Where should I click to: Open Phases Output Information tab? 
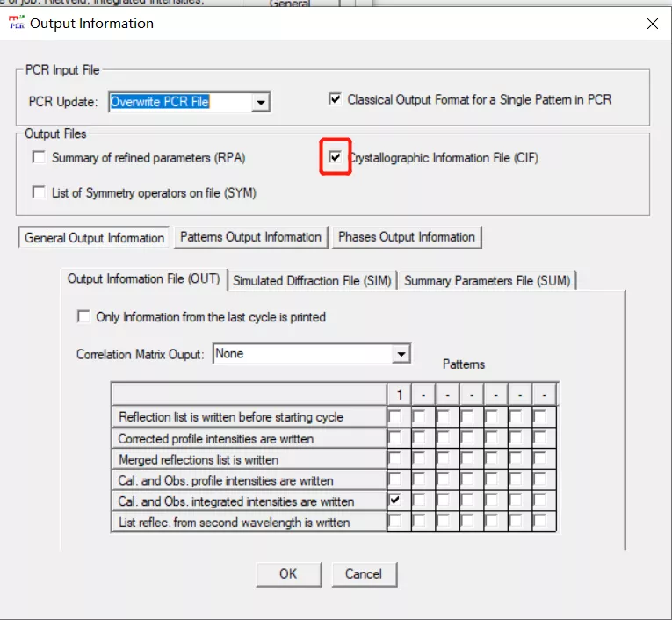(406, 237)
